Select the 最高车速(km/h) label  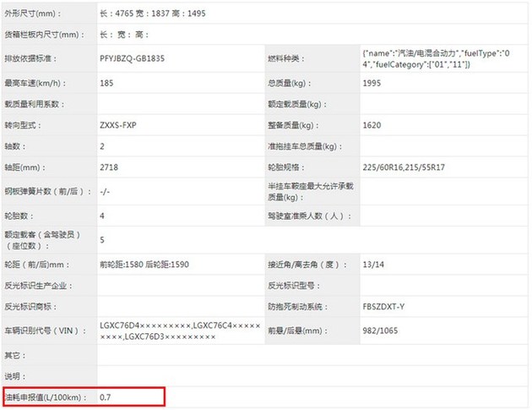tap(35, 83)
